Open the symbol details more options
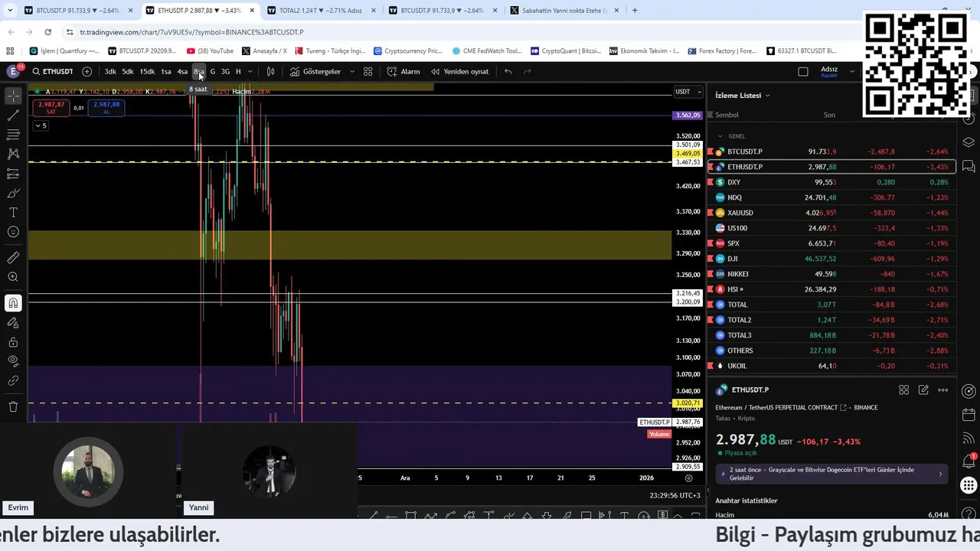Viewport: 980px width, 551px height. click(943, 390)
